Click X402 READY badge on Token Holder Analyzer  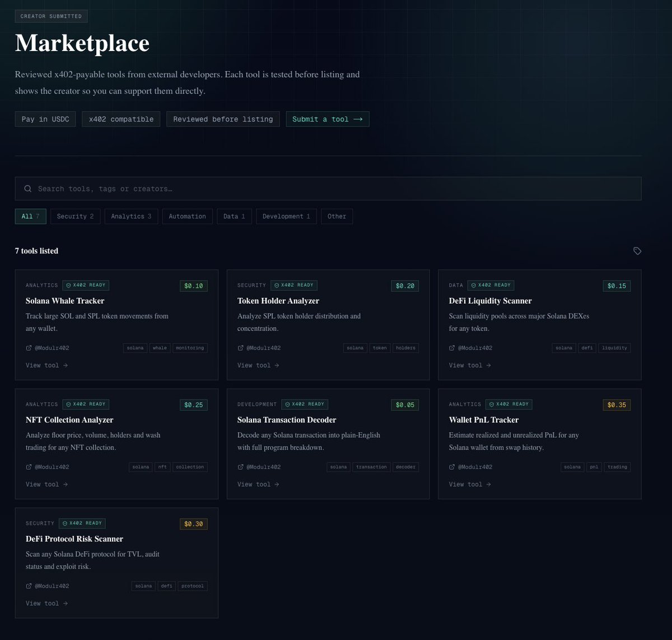tap(294, 285)
